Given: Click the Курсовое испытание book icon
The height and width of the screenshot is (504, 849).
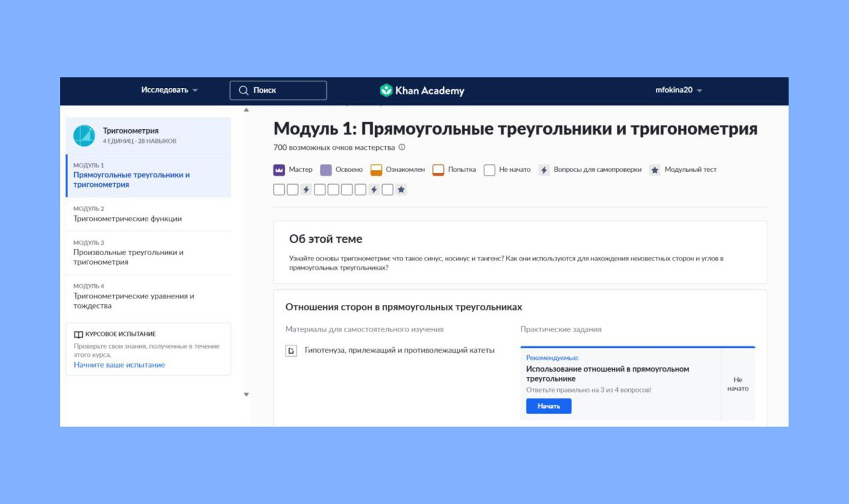Looking at the screenshot, I should (x=78, y=334).
